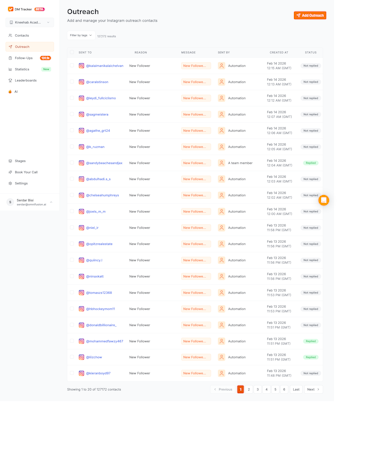Image resolution: width=367 pixels, height=450 pixels.
Task: Click the Add Outreach button
Action: click(310, 15)
